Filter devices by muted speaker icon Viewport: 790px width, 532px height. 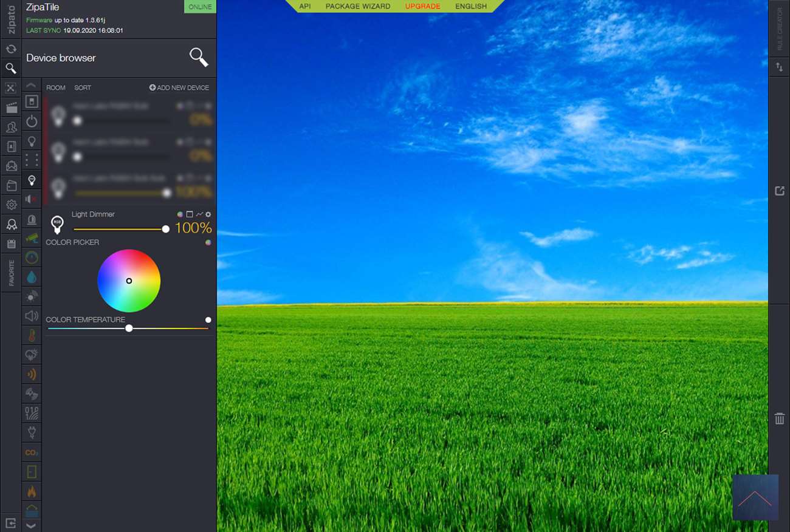coord(32,199)
